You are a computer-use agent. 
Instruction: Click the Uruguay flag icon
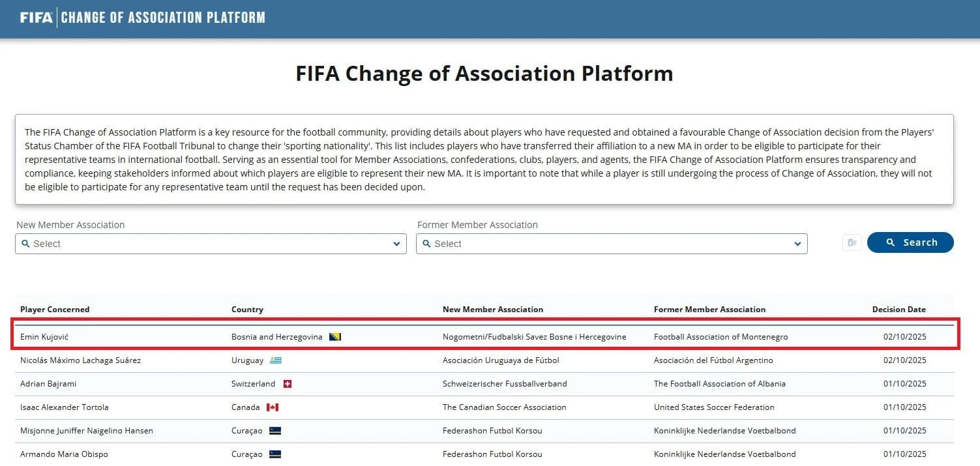click(276, 360)
